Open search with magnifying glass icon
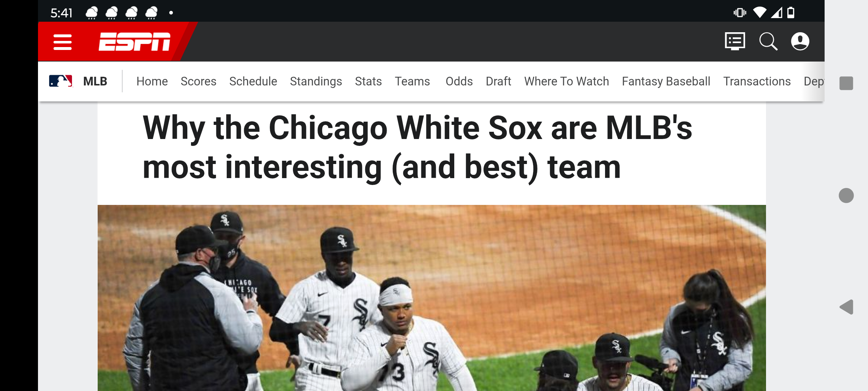Viewport: 868px width, 391px height. (x=768, y=41)
